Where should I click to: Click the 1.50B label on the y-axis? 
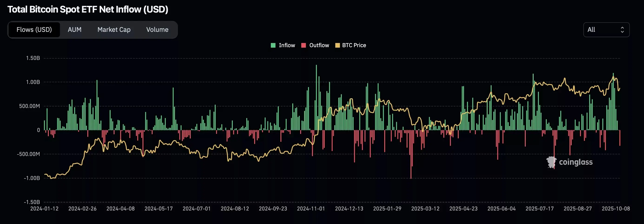point(33,58)
